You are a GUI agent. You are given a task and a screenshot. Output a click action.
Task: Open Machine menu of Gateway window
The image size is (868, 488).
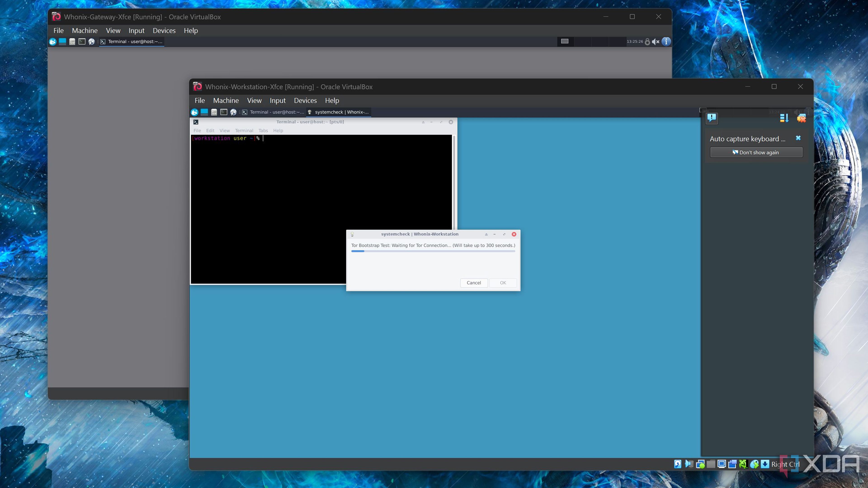tap(85, 30)
